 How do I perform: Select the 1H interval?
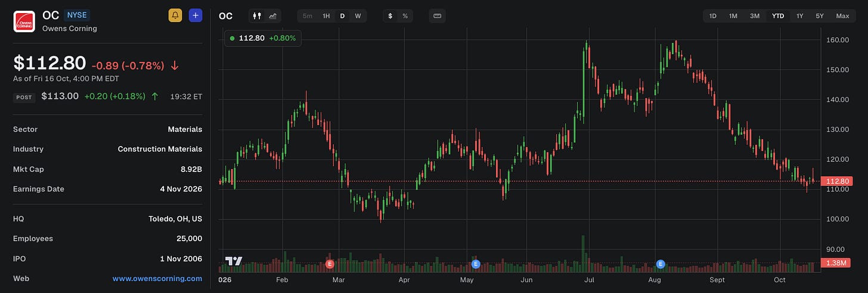(x=326, y=16)
